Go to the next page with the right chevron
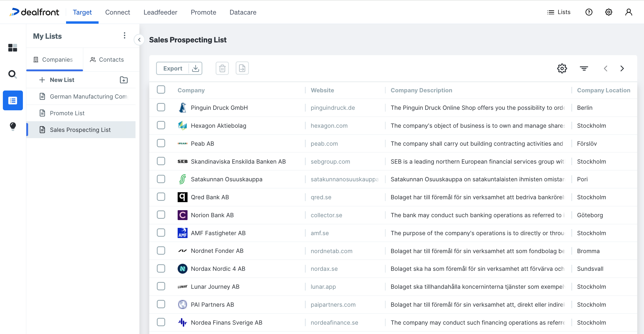Screen dimensions: 644x334 tap(622, 68)
